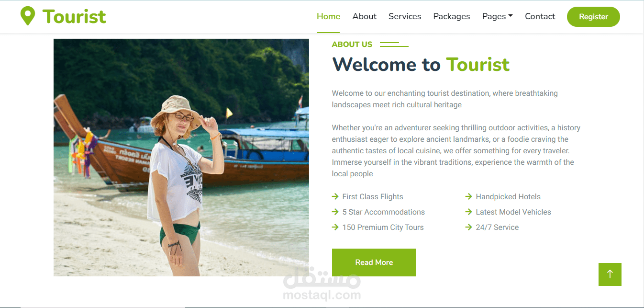The width and height of the screenshot is (644, 308).
Task: Click the map pin logo icon
Action: point(28,16)
